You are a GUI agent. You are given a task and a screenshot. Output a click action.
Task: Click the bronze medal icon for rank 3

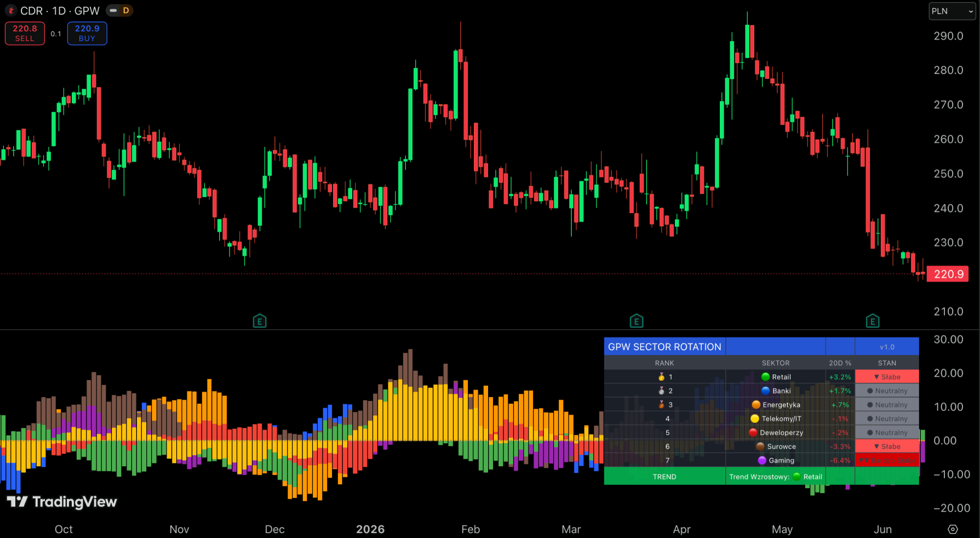pos(661,405)
